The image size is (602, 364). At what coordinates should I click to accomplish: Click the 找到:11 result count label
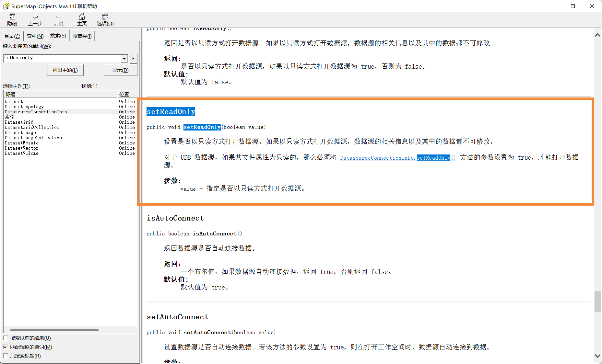pos(89,86)
